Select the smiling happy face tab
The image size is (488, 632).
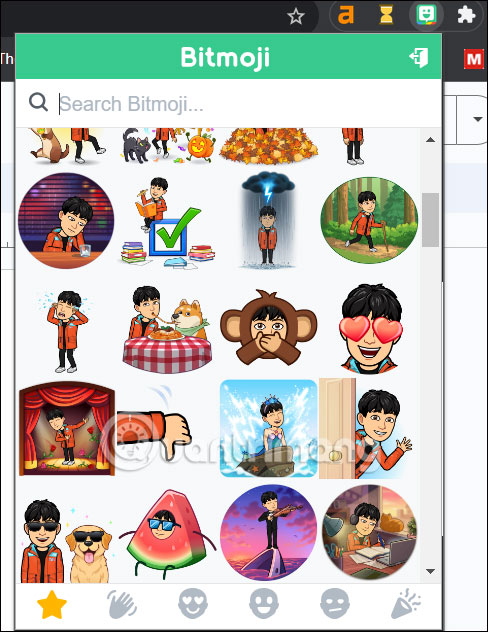pyautogui.click(x=264, y=603)
